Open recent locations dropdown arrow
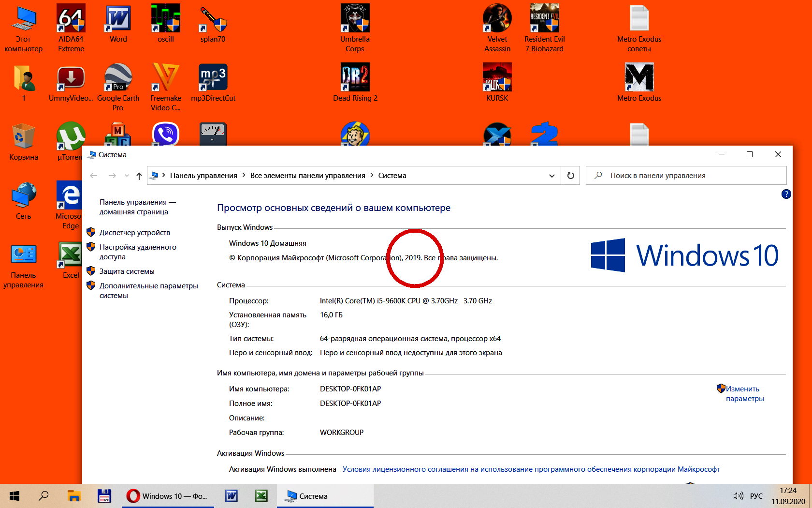Image resolution: width=812 pixels, height=508 pixels. click(x=127, y=176)
